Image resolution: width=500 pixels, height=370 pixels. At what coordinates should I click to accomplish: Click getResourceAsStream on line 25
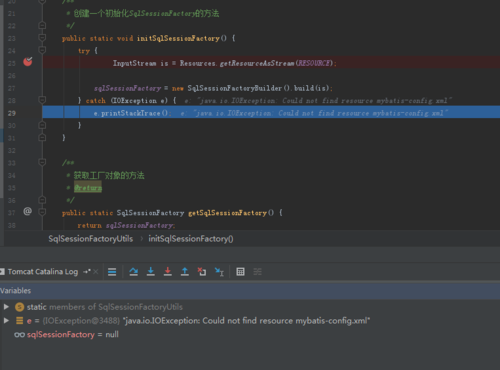click(x=257, y=63)
